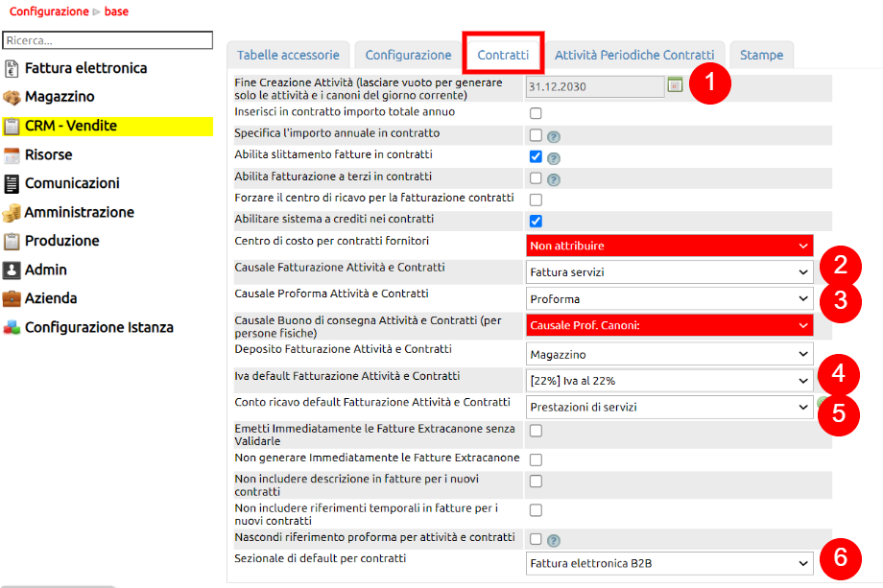This screenshot has width=883, height=588.
Task: Open Causale Proforma Attività e Contratti dropdown
Action: (x=670, y=298)
